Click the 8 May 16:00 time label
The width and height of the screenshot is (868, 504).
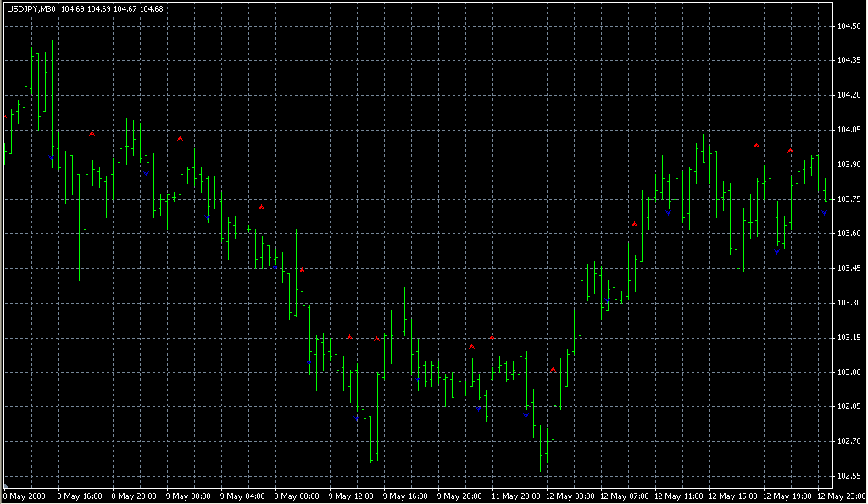(x=80, y=496)
